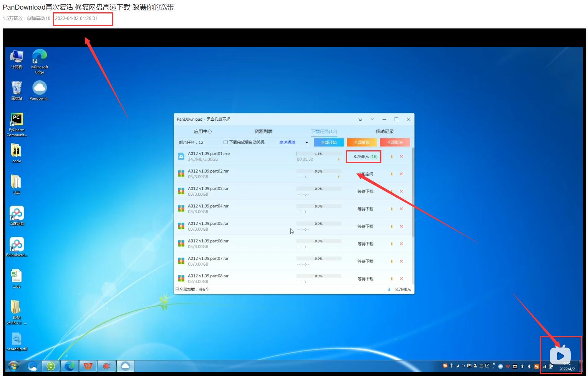Expand the 高速通道 channel dropdown
This screenshot has width=588, height=376.
point(307,143)
